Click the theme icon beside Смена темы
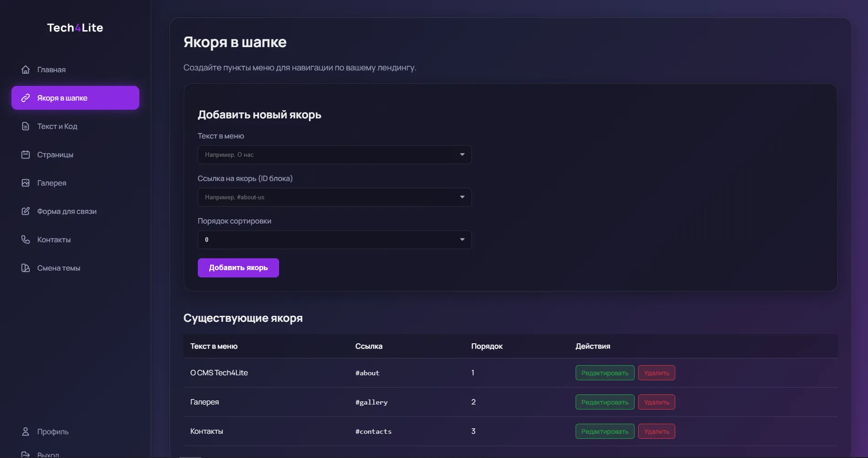The image size is (868, 458). [x=26, y=268]
